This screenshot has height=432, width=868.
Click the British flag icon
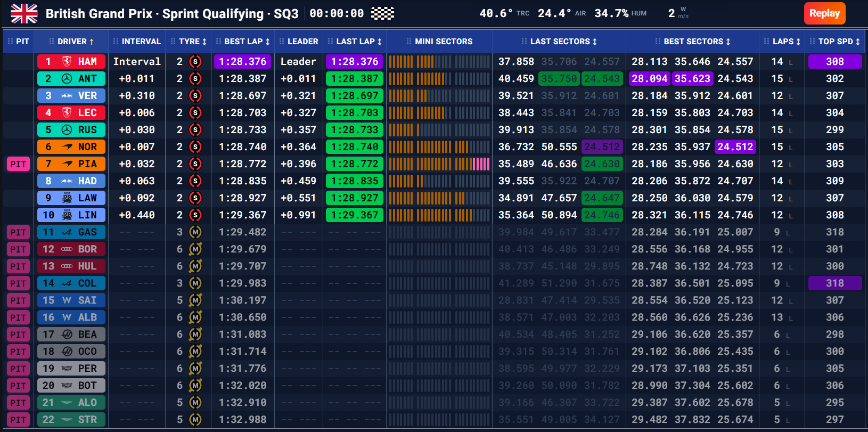(x=24, y=13)
